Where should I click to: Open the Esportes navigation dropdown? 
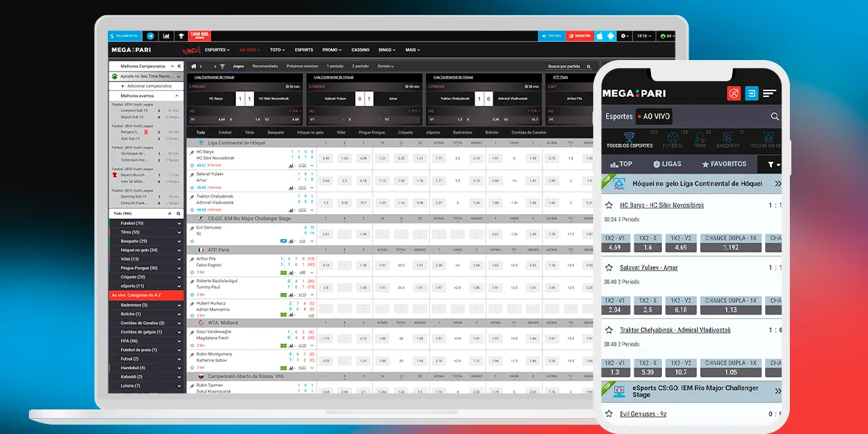click(217, 50)
